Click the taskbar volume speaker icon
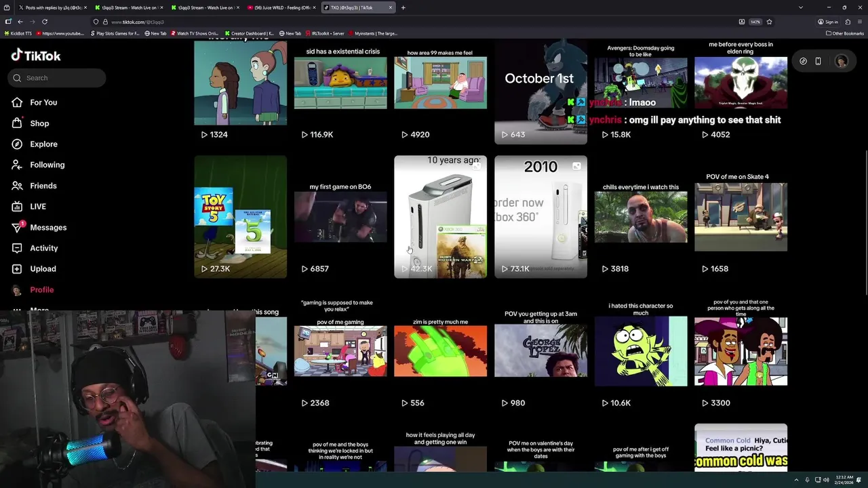Image resolution: width=868 pixels, height=488 pixels. (x=826, y=480)
